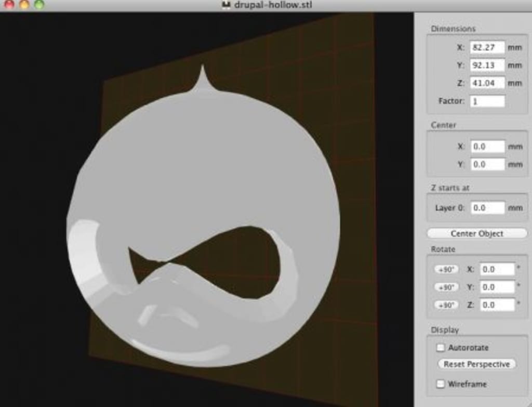Edit the Center X coordinate field
532x407 pixels.
(x=488, y=146)
